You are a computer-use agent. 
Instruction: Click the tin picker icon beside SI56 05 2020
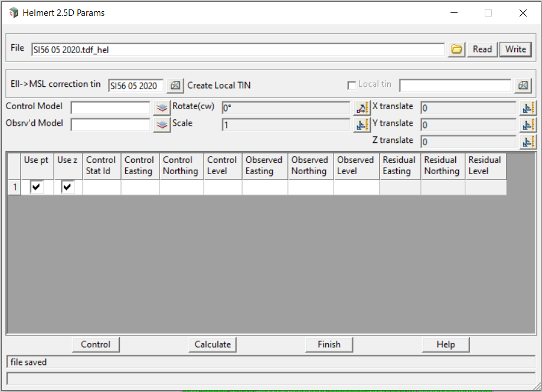coord(175,86)
